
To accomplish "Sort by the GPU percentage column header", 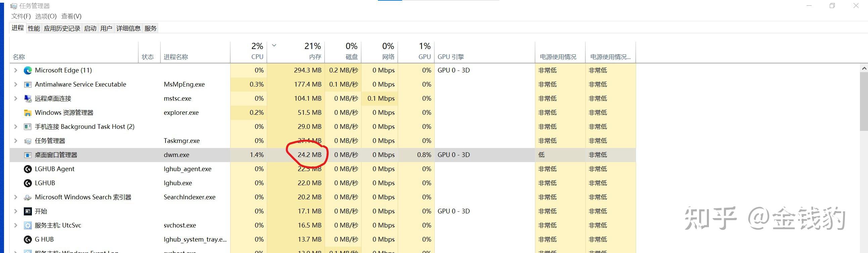I will [x=417, y=52].
